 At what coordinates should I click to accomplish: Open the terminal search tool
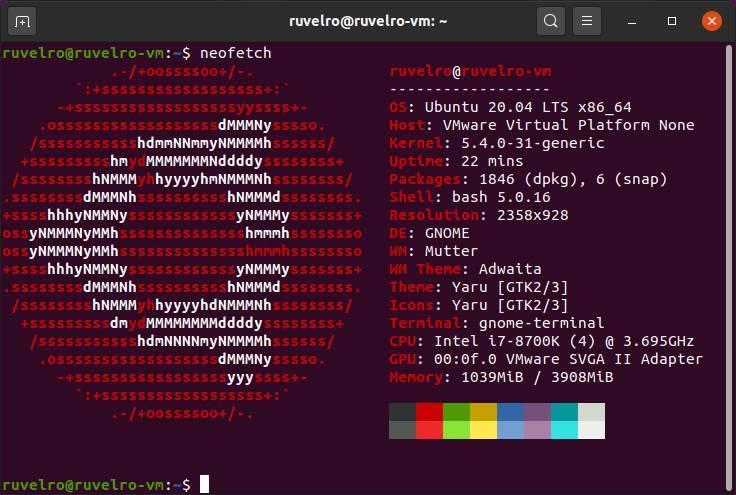(551, 21)
